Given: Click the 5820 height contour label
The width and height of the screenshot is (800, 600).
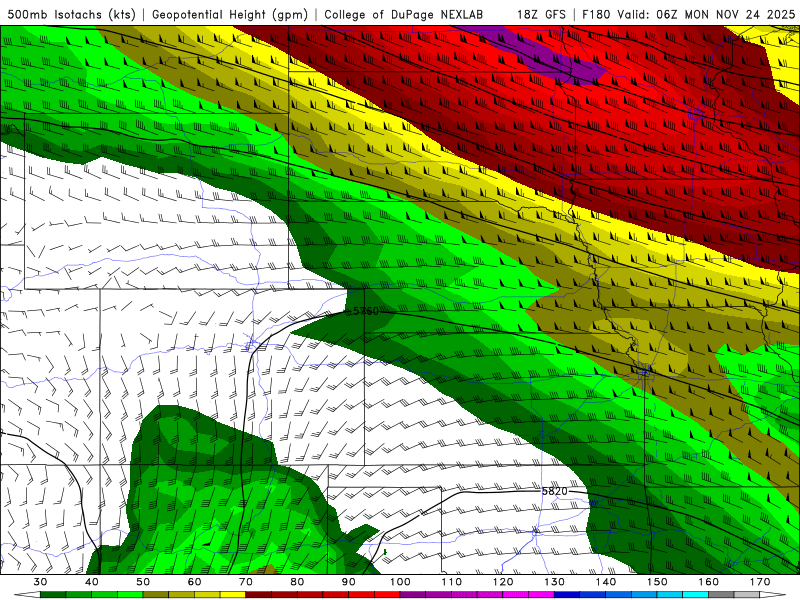Looking at the screenshot, I should (555, 491).
